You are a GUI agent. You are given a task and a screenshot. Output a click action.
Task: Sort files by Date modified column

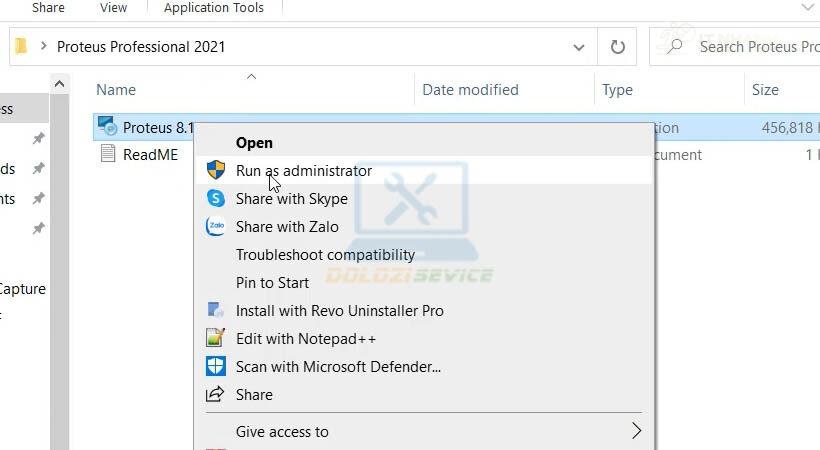[470, 90]
